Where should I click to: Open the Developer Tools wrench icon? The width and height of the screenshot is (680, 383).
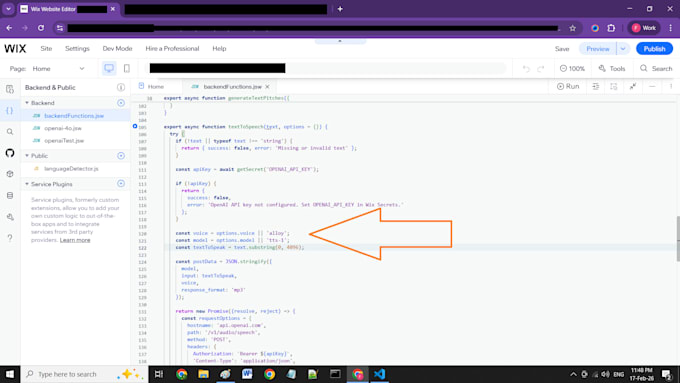10,216
